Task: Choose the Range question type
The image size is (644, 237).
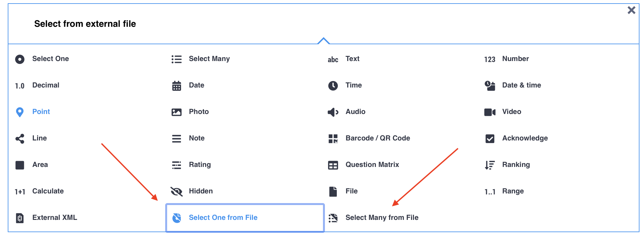Action: (513, 191)
